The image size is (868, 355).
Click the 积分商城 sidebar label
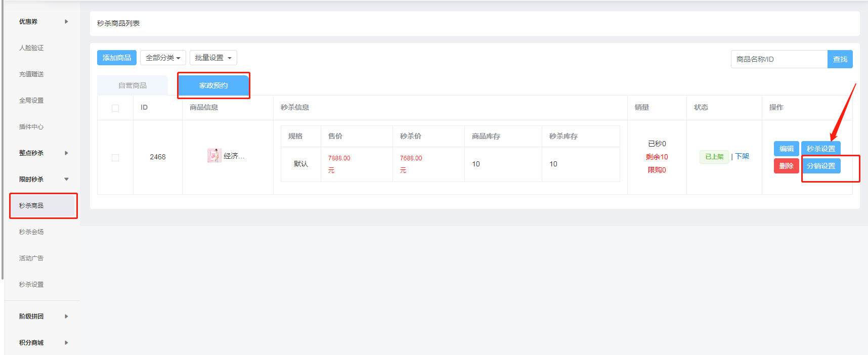click(x=31, y=343)
